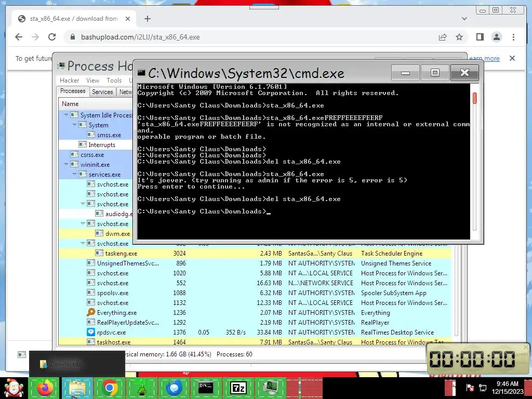The height and width of the screenshot is (399, 532).
Task: Open the network tray icon
Action: [x=483, y=388]
